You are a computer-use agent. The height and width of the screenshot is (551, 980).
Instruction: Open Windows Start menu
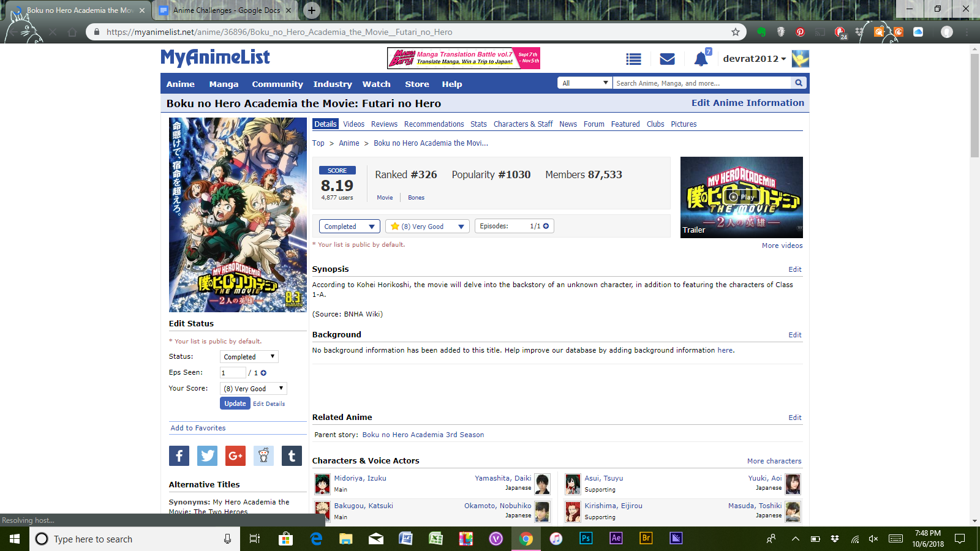pos(15,539)
